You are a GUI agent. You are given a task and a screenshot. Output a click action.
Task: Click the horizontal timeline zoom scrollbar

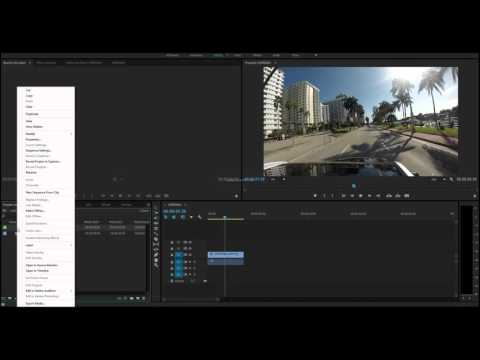(191, 299)
